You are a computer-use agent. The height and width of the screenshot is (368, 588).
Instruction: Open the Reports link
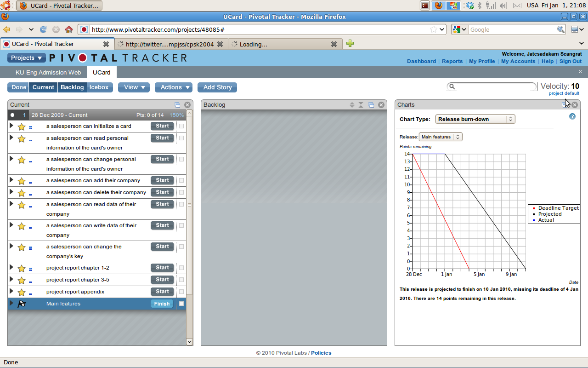click(x=452, y=61)
